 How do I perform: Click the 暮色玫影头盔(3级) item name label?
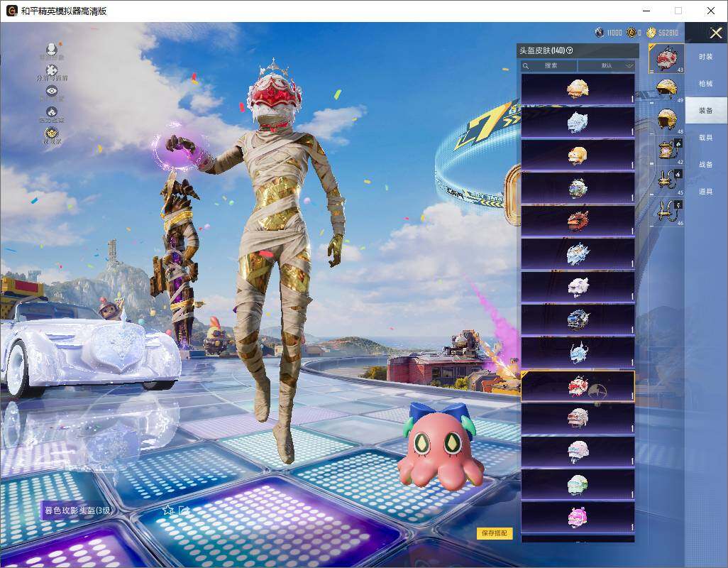(77, 510)
